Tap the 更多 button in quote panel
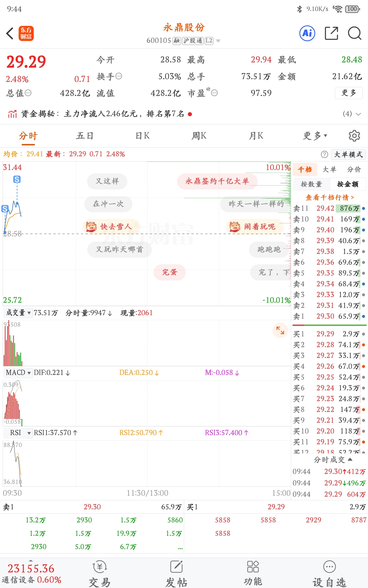Image resolution: width=368 pixels, height=588 pixels. point(348,93)
